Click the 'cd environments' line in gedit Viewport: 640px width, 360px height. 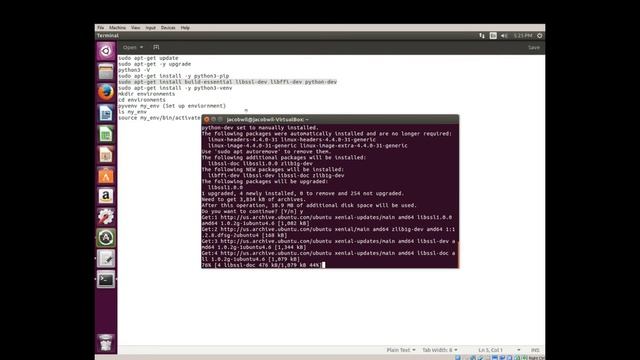pyautogui.click(x=142, y=100)
